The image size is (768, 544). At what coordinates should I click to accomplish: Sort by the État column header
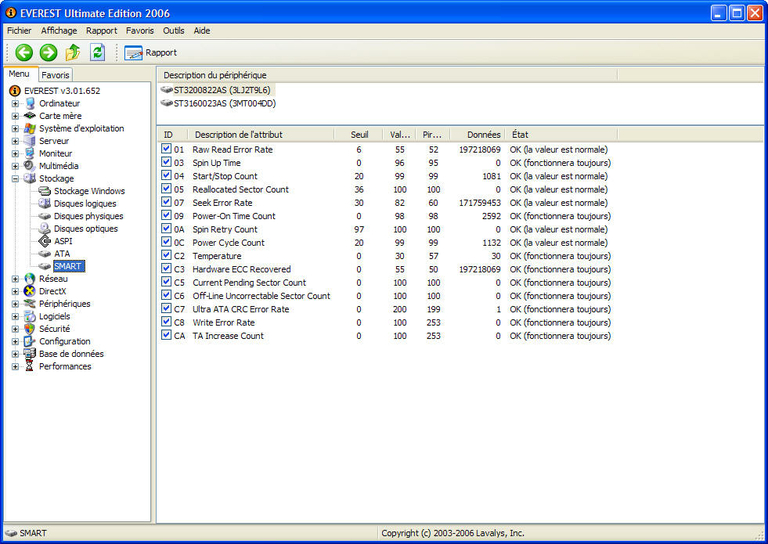561,134
